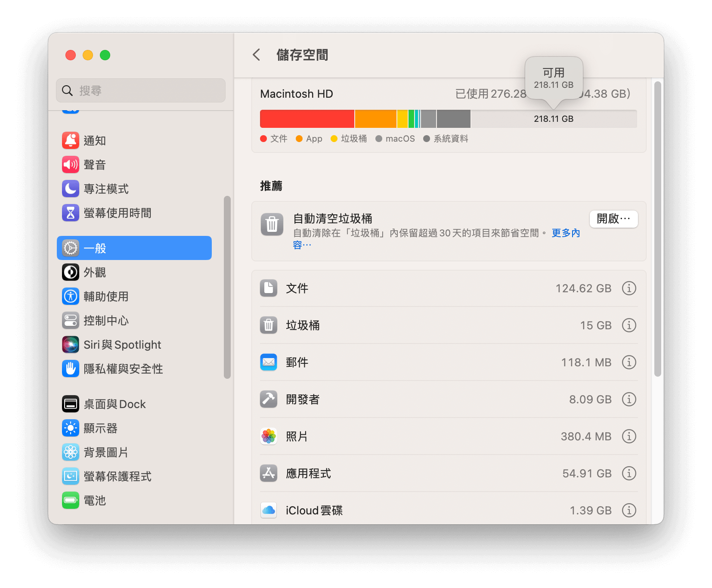Click the 聲音 speaker icon
Viewport: 712px width, 588px height.
pos(71,164)
